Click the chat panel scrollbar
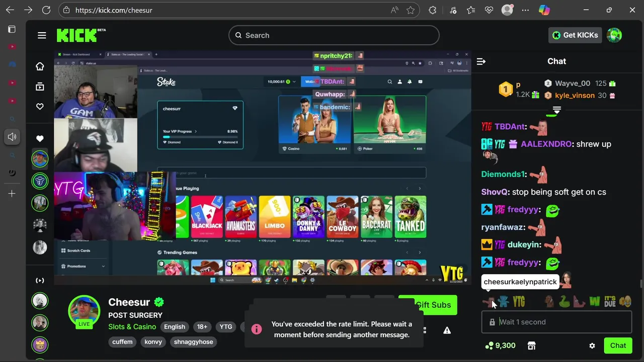The width and height of the screenshot is (644, 362). tap(640, 284)
